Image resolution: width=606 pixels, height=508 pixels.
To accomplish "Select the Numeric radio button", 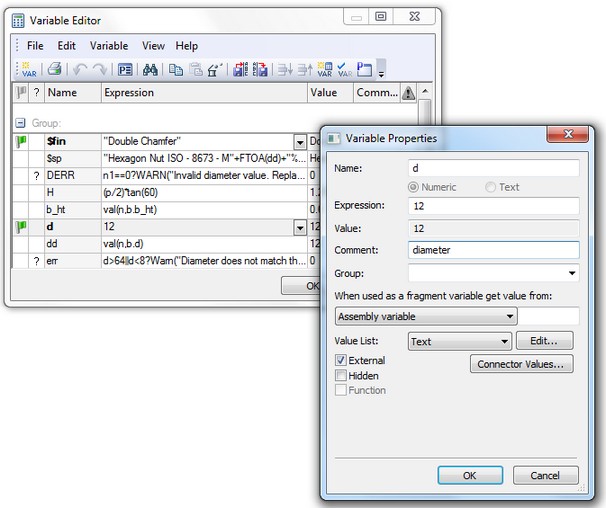I will point(413,187).
